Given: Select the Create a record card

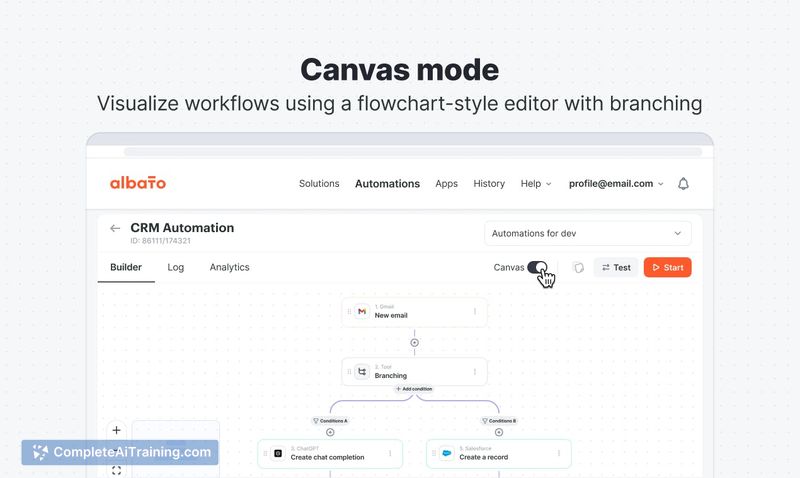Looking at the screenshot, I should (x=498, y=454).
